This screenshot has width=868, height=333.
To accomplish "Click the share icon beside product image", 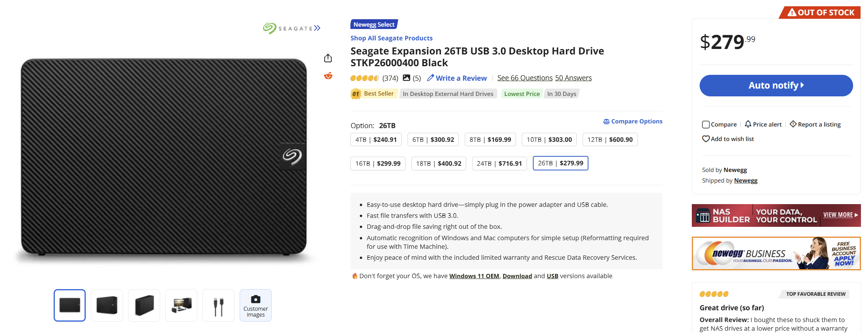I will (328, 58).
